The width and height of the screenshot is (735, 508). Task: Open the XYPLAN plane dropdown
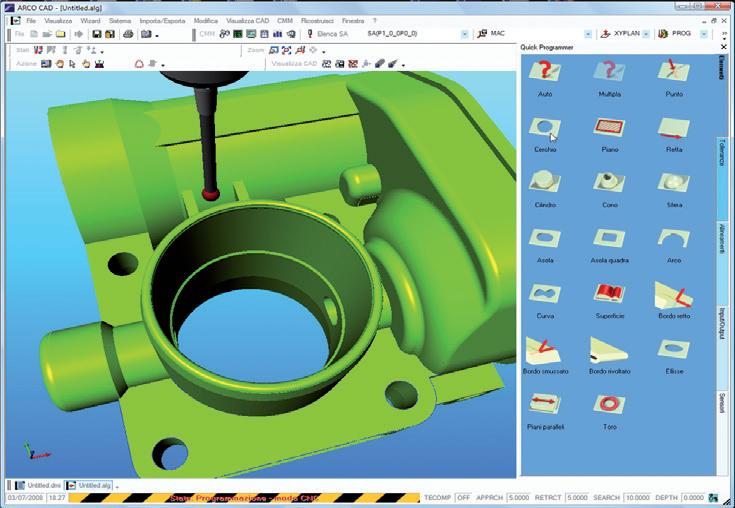point(646,34)
